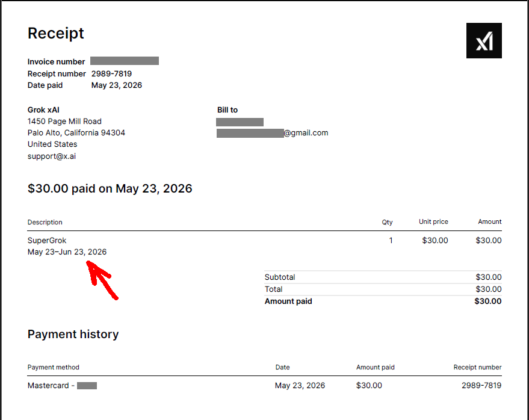Click the 'Qty' column header
This screenshot has height=420, width=529.
(x=387, y=222)
